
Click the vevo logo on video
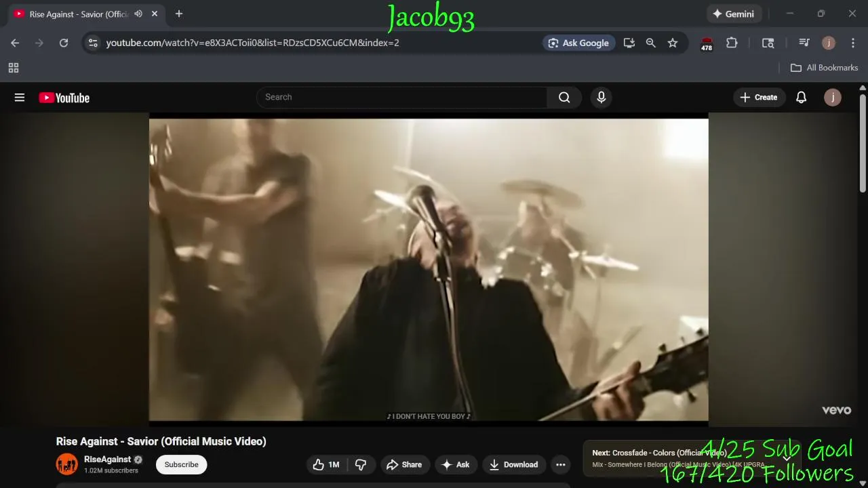[836, 410]
